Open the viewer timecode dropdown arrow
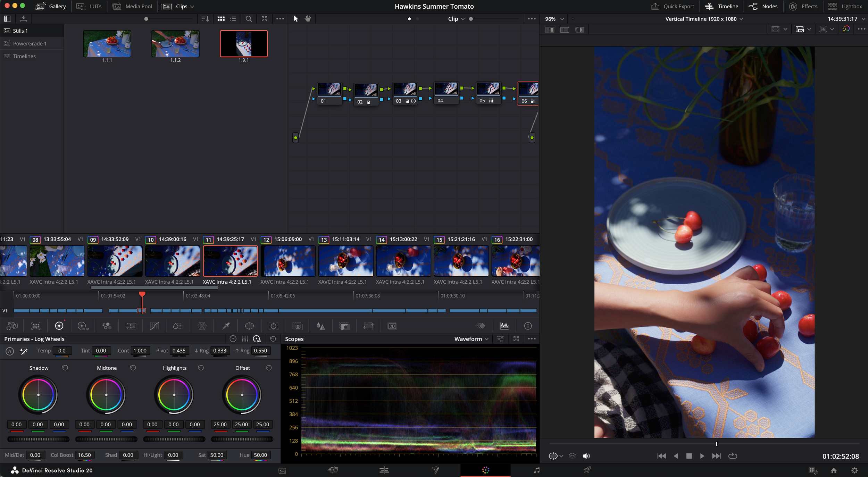 point(863,19)
